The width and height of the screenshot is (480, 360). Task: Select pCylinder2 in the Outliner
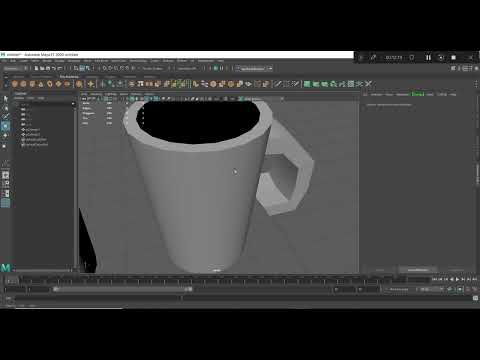click(x=33, y=135)
